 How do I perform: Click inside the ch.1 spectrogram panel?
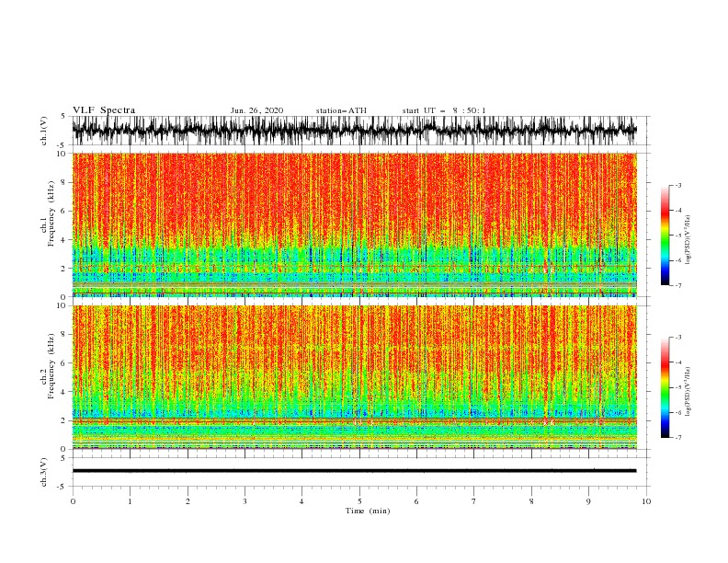coord(355,224)
